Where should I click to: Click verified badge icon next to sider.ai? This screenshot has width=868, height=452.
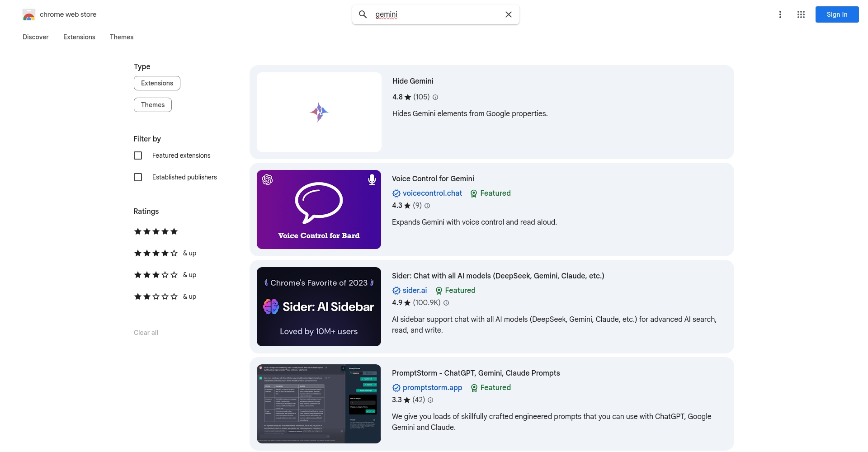(x=396, y=291)
